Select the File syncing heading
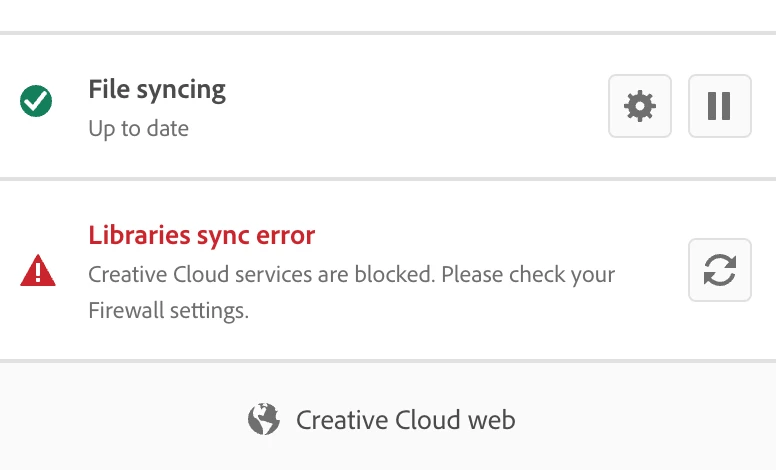The height and width of the screenshot is (470, 776). (157, 89)
